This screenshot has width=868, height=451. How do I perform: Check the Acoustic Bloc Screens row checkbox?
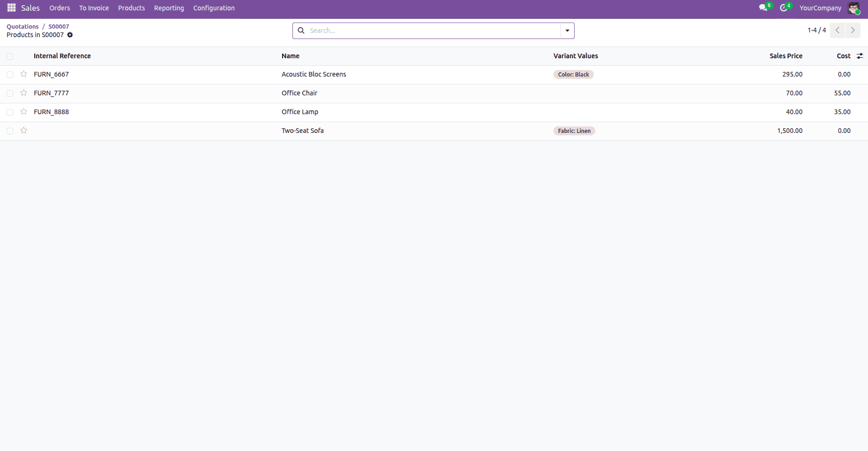tap(10, 75)
